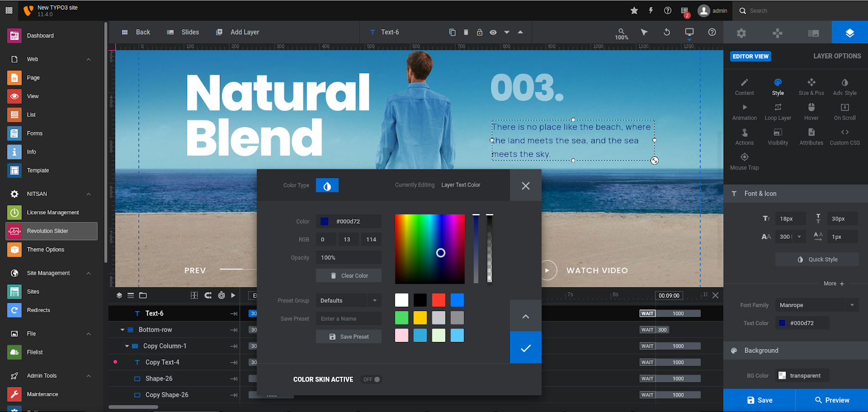Pick the red preset color swatch
868x412 pixels.
438,300
